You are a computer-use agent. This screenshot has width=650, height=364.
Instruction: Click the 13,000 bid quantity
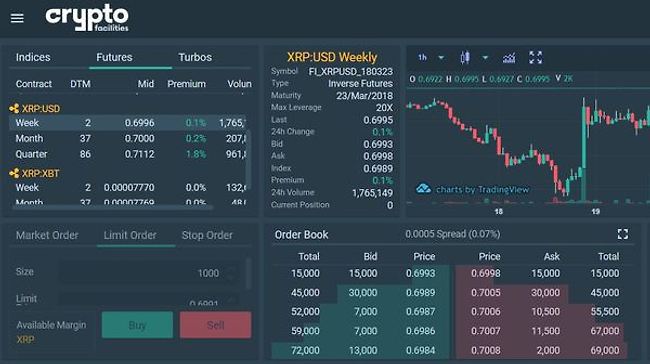(363, 350)
